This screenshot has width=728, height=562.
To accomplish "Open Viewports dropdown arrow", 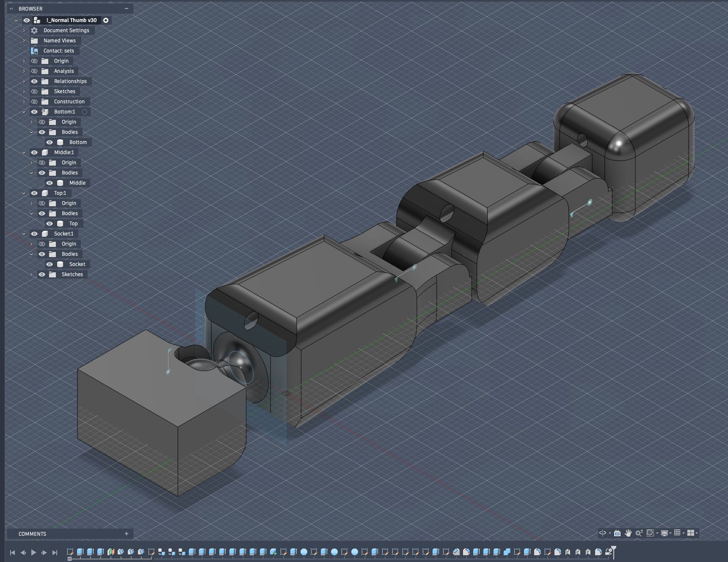I will (697, 533).
